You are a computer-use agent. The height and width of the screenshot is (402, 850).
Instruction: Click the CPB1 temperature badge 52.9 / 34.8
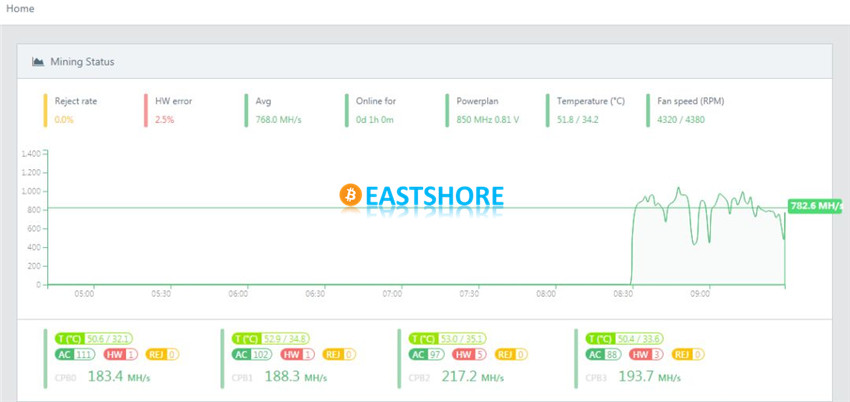(270, 339)
